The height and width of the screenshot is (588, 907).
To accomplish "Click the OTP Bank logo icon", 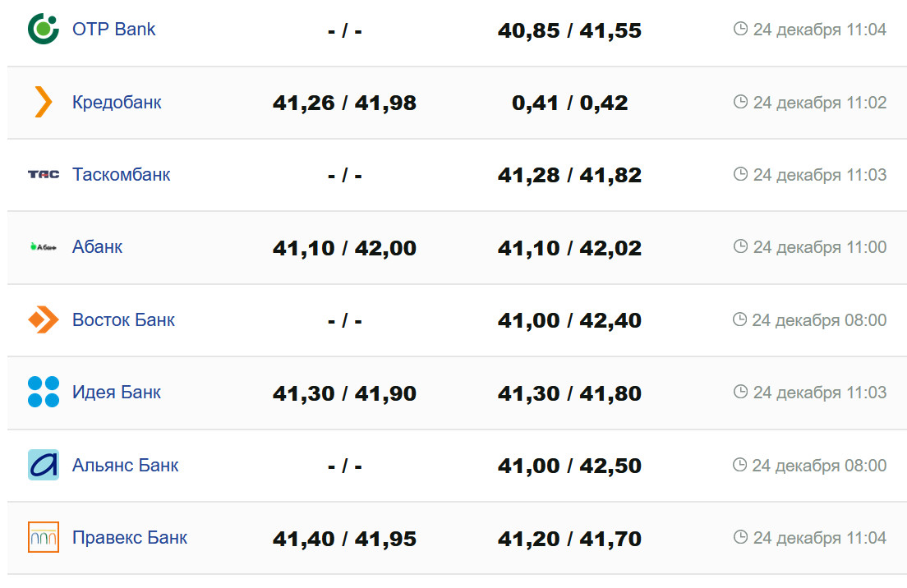I will [44, 30].
